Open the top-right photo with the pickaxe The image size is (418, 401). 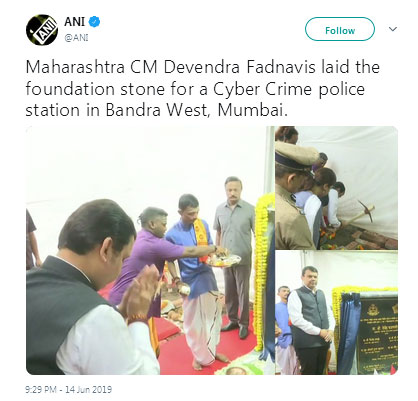coord(337,188)
